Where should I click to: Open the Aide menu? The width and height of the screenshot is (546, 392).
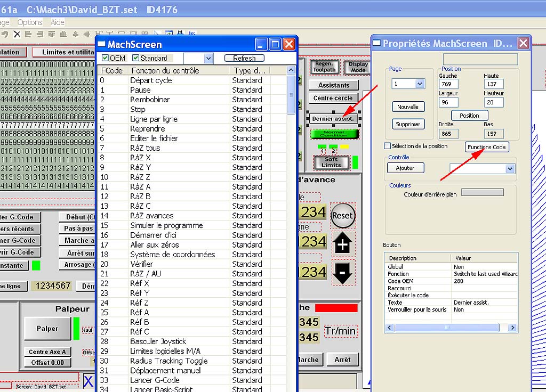tap(58, 22)
